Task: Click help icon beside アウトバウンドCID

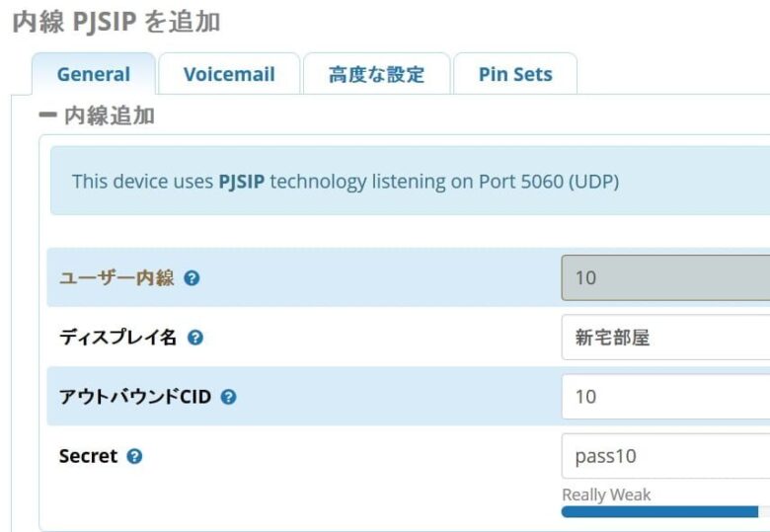Action: coord(229,397)
